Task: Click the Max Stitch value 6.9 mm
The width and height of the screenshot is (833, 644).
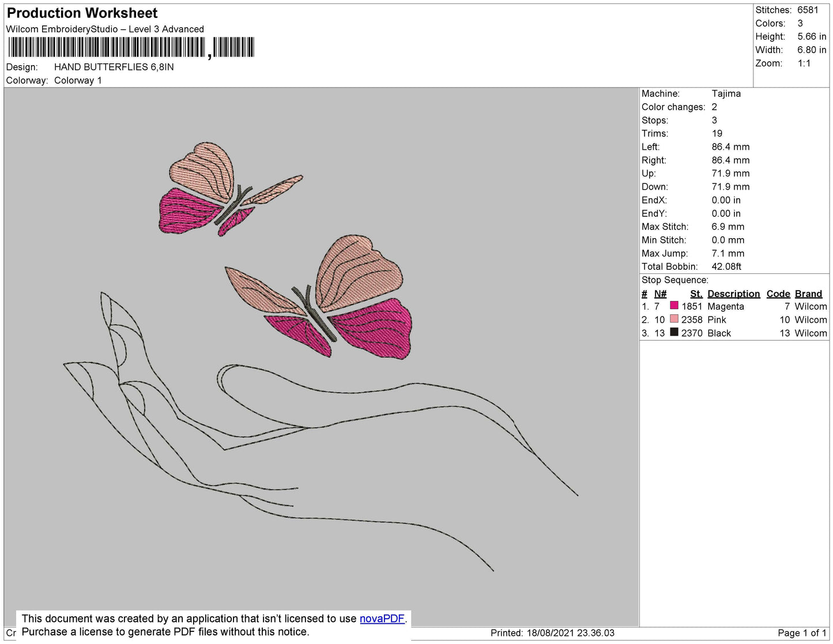Action: [728, 227]
